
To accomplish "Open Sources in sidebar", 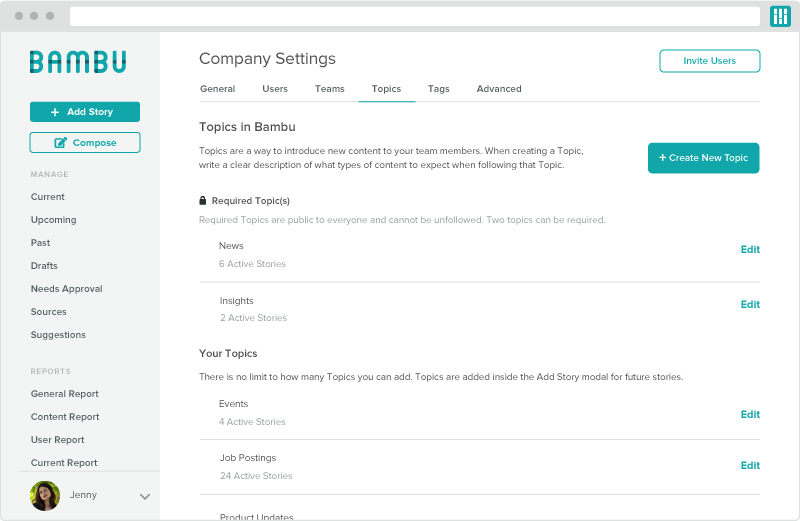I will [48, 312].
